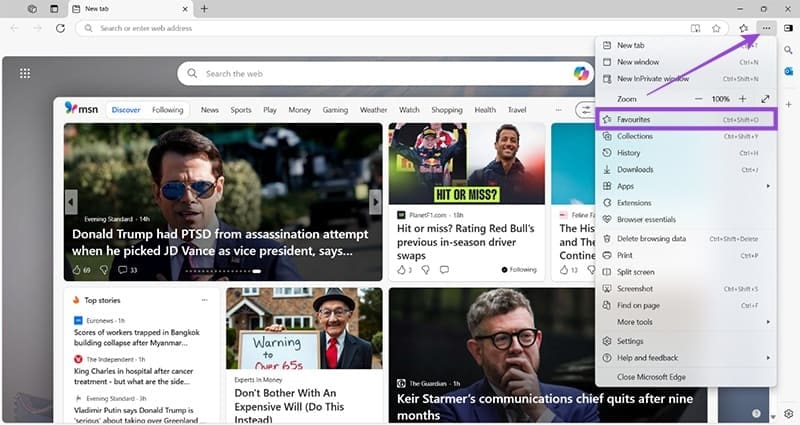Enter full screen from the Zoom row

tap(765, 99)
